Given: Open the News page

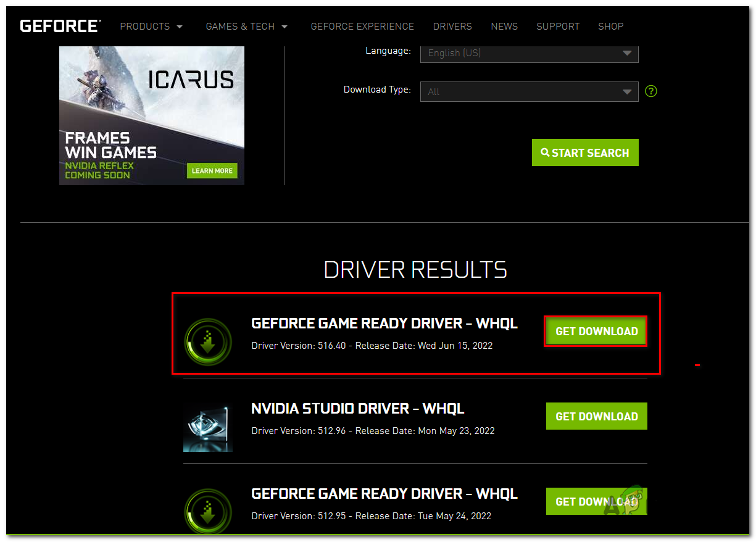Looking at the screenshot, I should click(504, 27).
